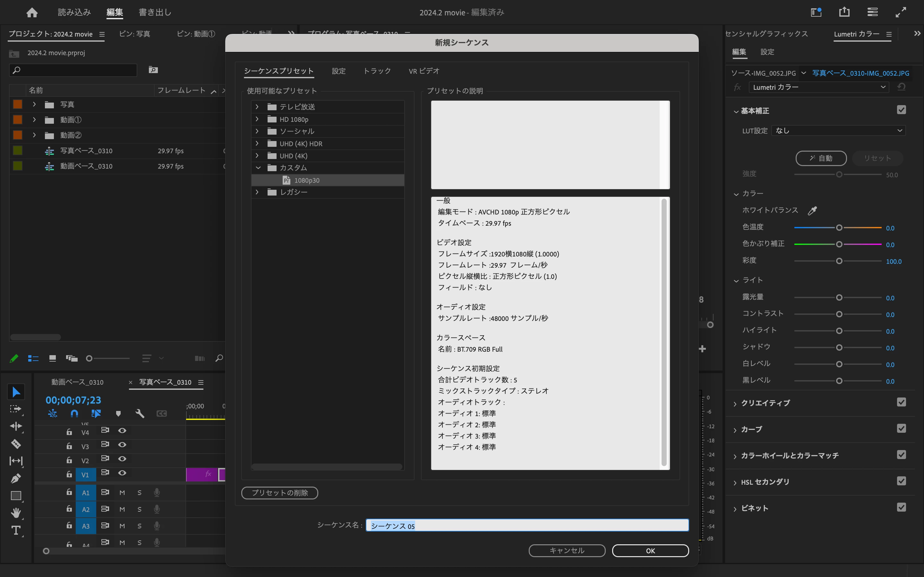
Task: Open timeline wrench settings icon
Action: 140,413
